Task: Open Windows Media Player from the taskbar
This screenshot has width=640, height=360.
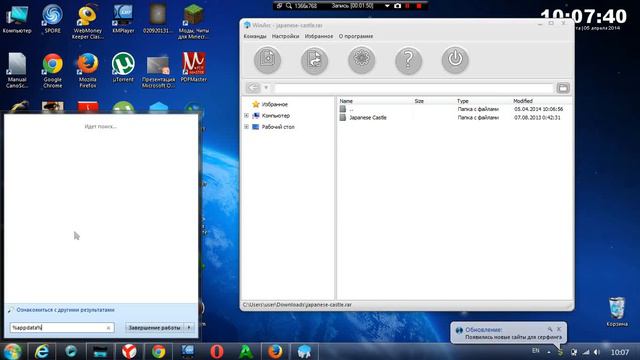Action: point(71,351)
